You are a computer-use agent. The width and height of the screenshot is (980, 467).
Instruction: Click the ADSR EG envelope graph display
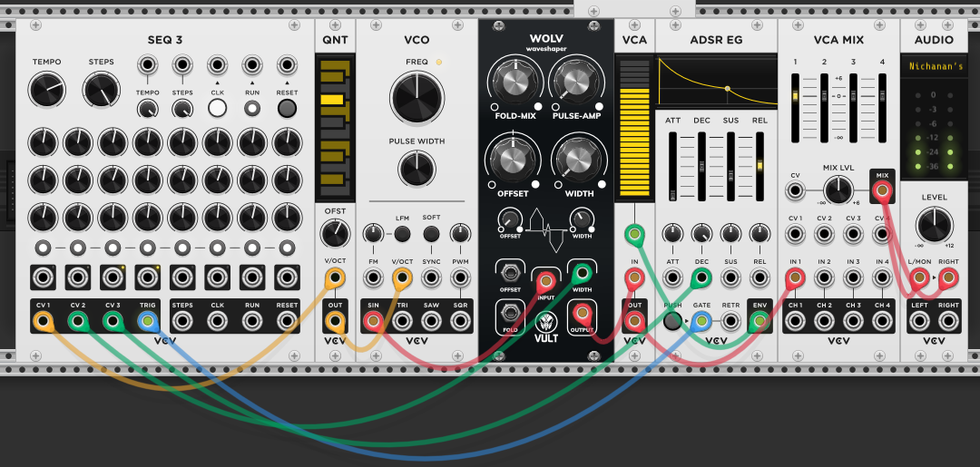716,81
